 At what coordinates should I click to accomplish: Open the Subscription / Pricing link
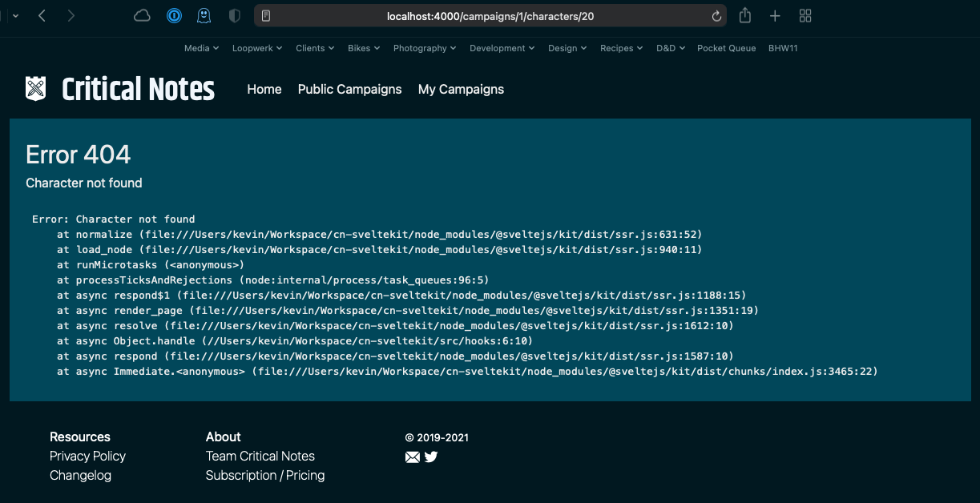coord(265,475)
